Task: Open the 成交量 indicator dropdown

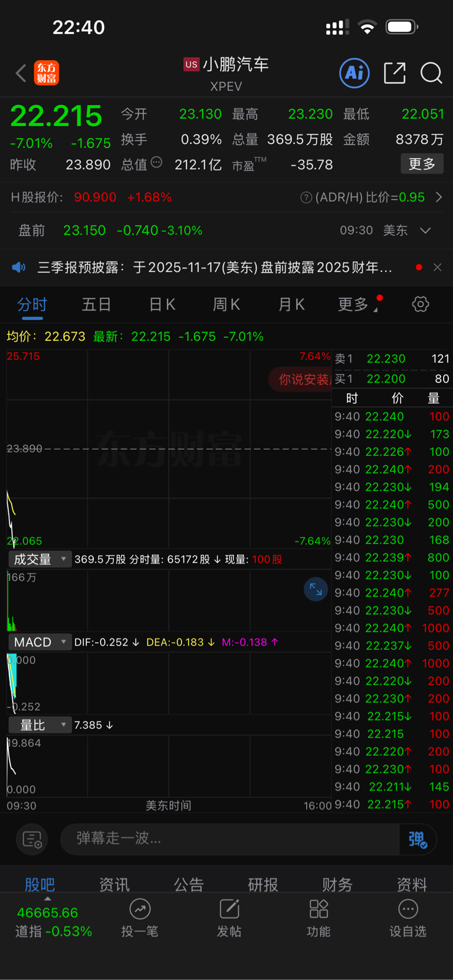Action: coord(40,559)
